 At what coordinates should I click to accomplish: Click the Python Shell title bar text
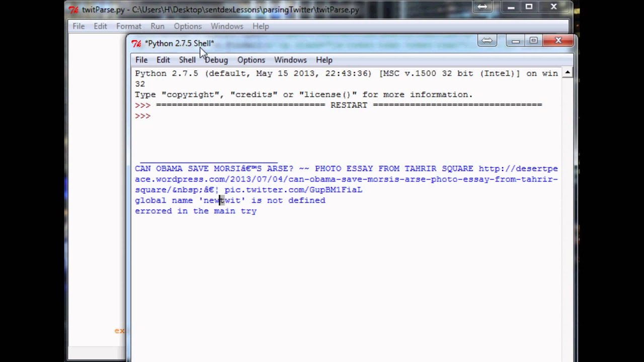click(180, 44)
